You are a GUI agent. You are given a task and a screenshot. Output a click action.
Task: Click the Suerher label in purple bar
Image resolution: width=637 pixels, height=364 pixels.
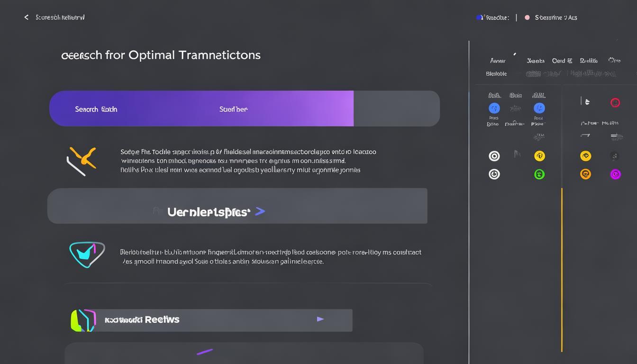[x=233, y=109]
